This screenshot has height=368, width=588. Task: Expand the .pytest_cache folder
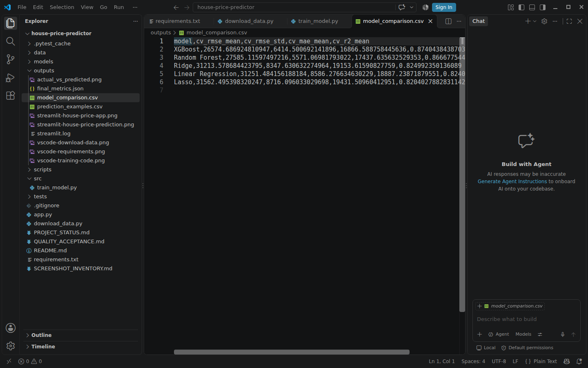(29, 44)
